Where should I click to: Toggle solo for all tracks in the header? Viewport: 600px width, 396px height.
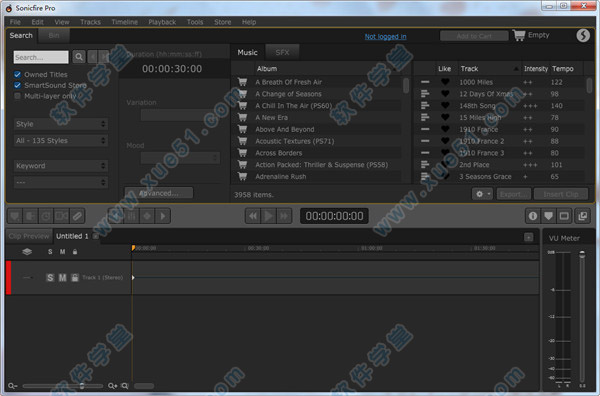(x=50, y=252)
